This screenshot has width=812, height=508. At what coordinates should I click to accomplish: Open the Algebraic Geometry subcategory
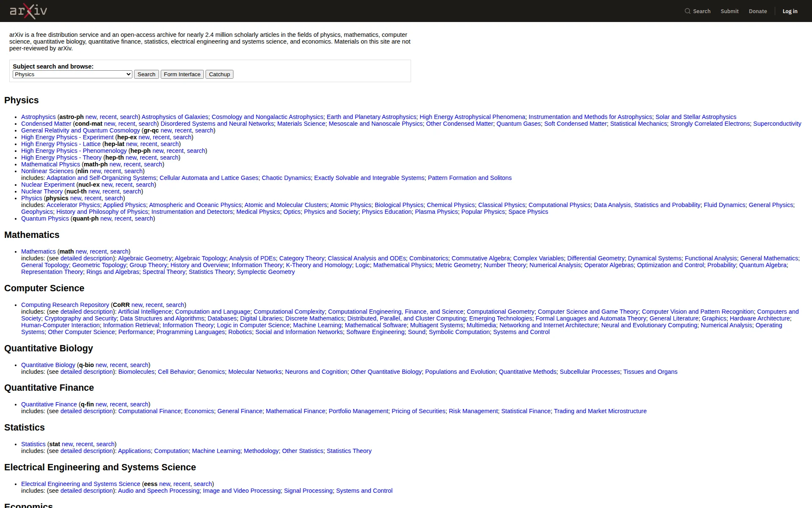click(x=145, y=258)
